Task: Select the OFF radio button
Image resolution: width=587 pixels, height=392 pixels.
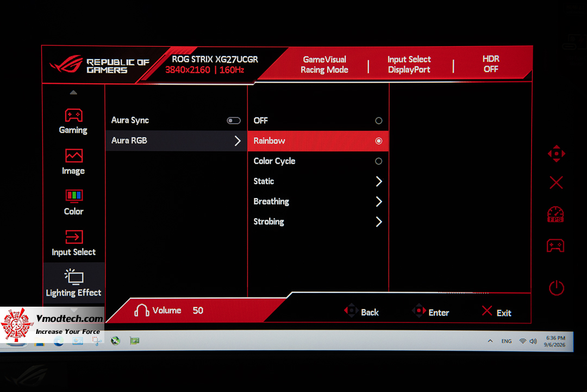Action: tap(378, 121)
